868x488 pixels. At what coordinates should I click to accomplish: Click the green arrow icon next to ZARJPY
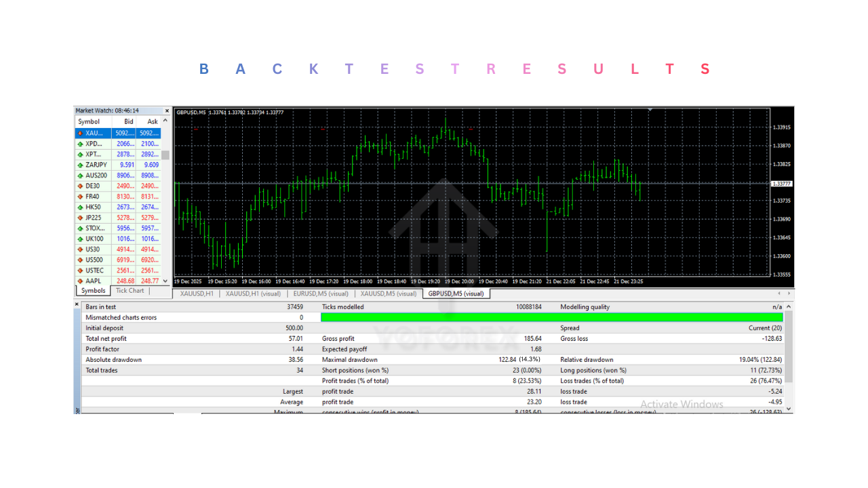coord(81,164)
